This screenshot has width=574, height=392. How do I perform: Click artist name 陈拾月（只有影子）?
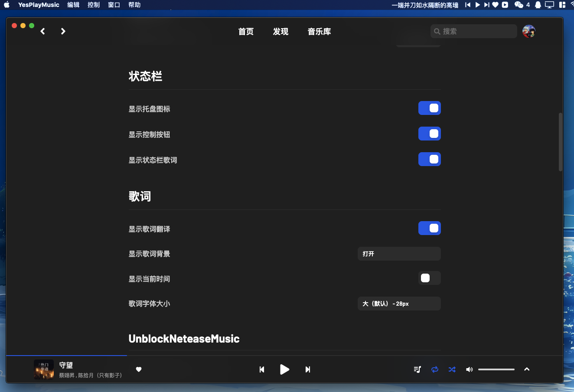click(100, 375)
